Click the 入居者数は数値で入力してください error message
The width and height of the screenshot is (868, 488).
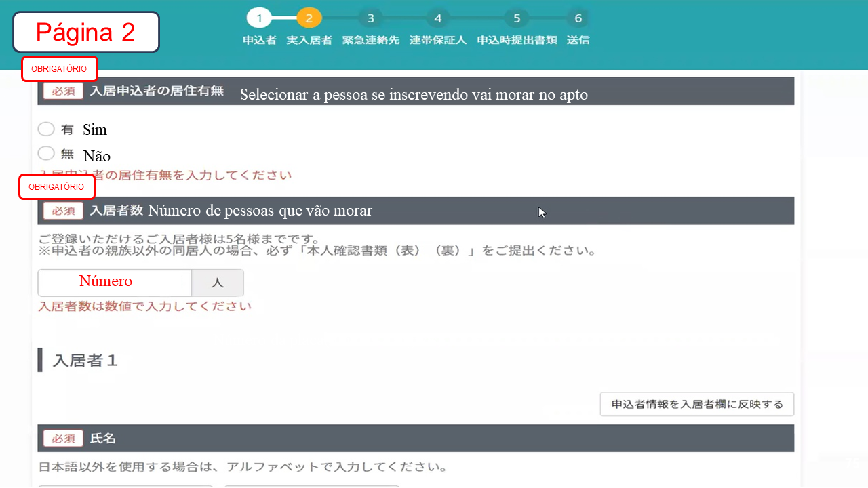tap(144, 306)
